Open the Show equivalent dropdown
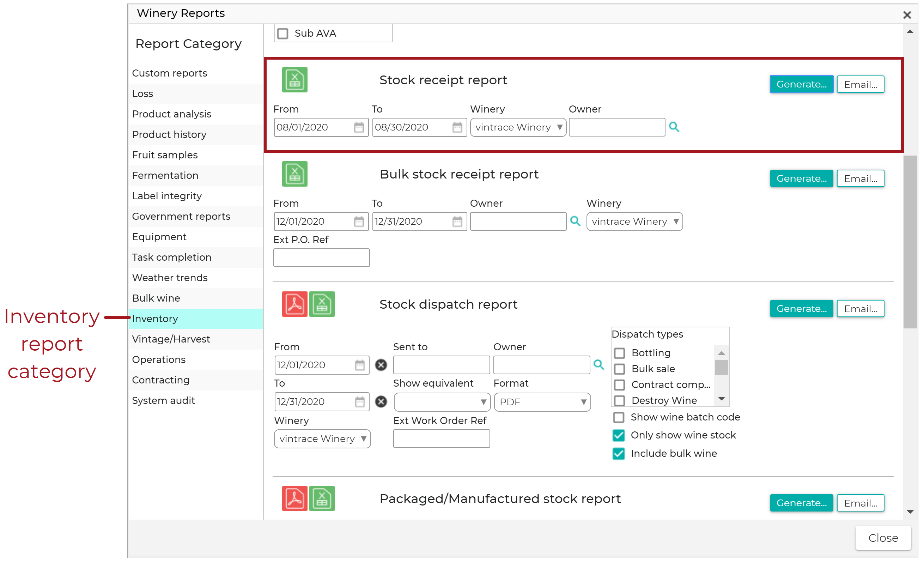 point(442,402)
